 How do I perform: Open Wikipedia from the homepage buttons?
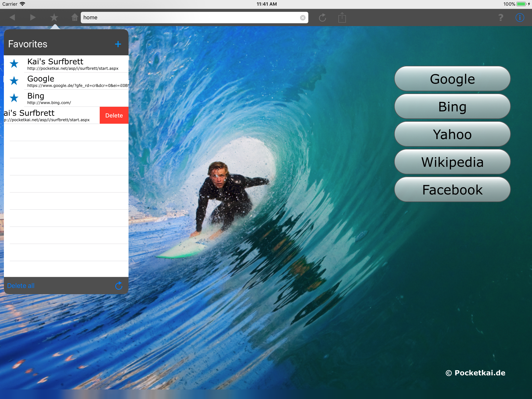tap(452, 162)
